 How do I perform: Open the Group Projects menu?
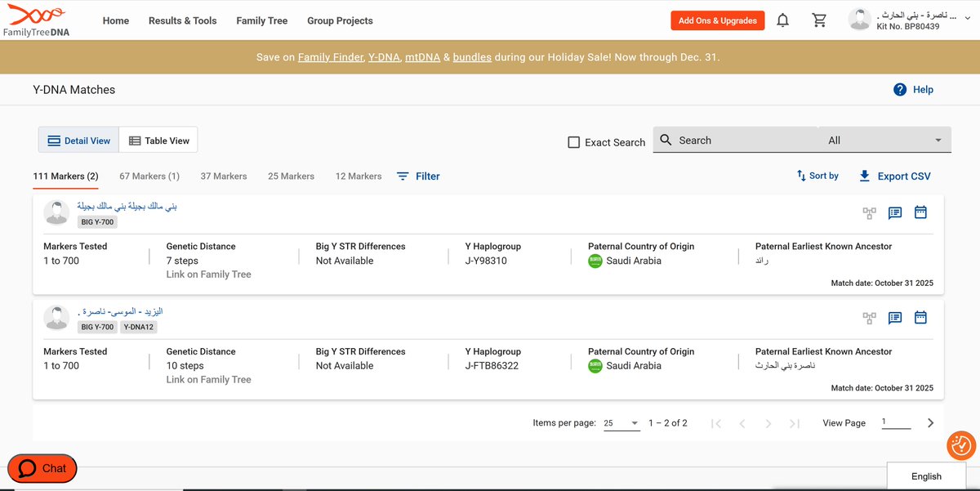[340, 20]
